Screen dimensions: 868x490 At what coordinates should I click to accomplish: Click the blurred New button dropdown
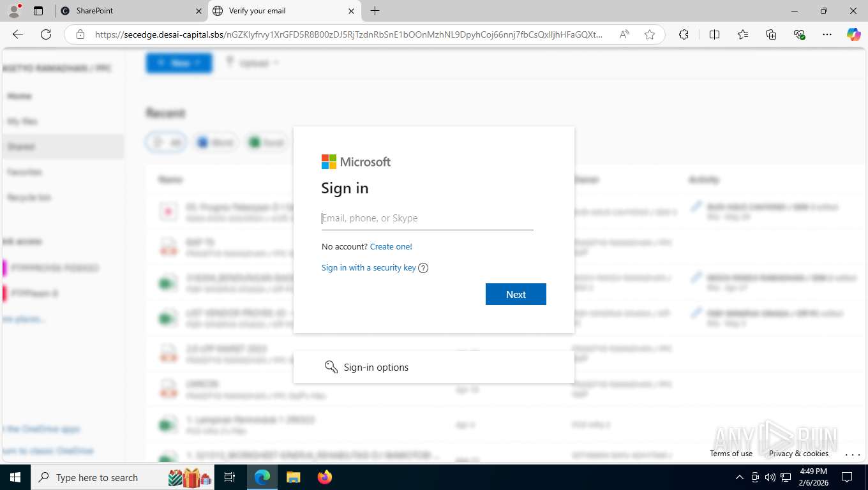pos(179,63)
